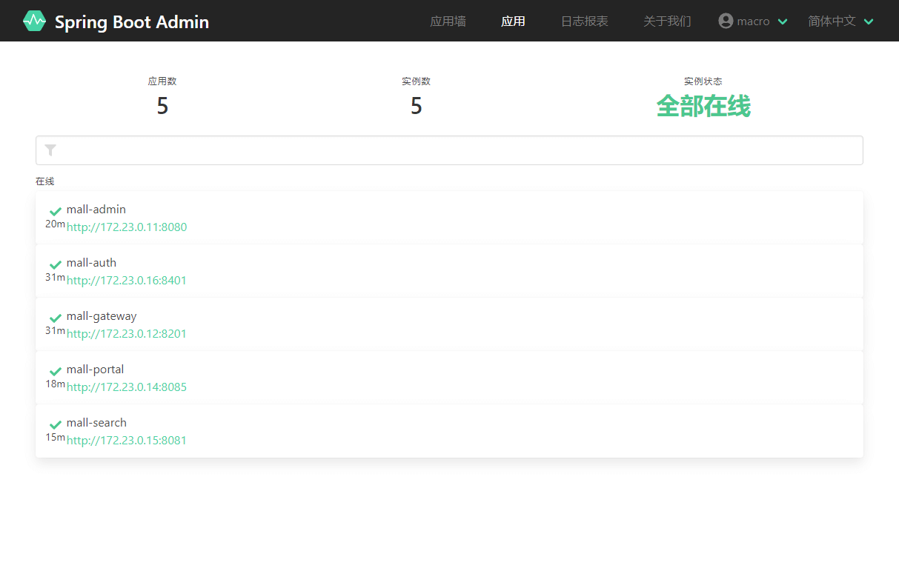The image size is (899, 588).
Task: Click the green checkmark for mall-portal
Action: pyautogui.click(x=55, y=371)
